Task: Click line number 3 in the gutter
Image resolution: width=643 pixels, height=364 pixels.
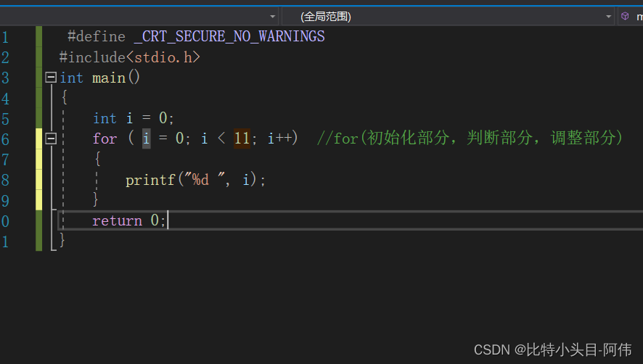Action: (x=5, y=78)
